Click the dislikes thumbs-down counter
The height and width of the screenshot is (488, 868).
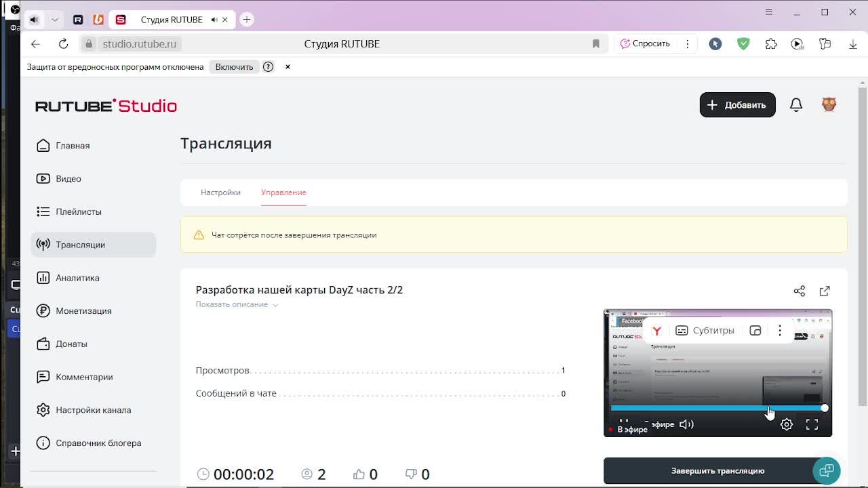pos(417,474)
